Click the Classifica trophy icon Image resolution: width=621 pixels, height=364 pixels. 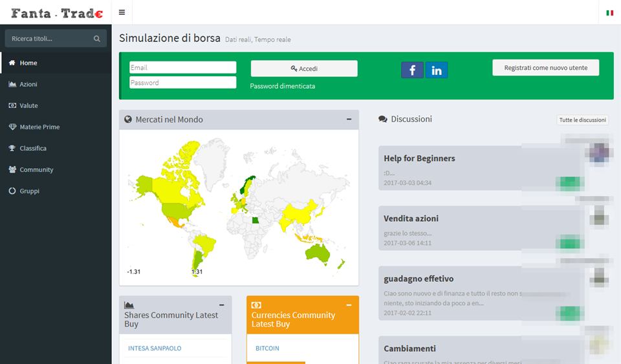click(x=12, y=148)
